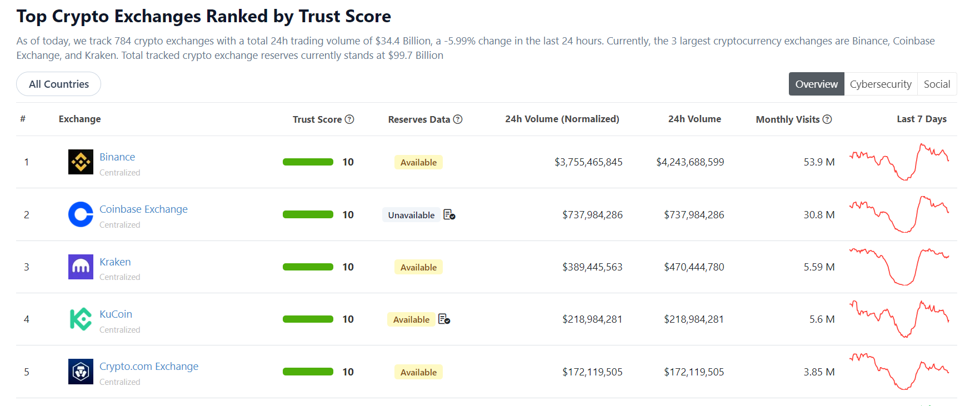Open the Kraken exchange link
Viewport: 980px width, 406px height.
point(115,262)
